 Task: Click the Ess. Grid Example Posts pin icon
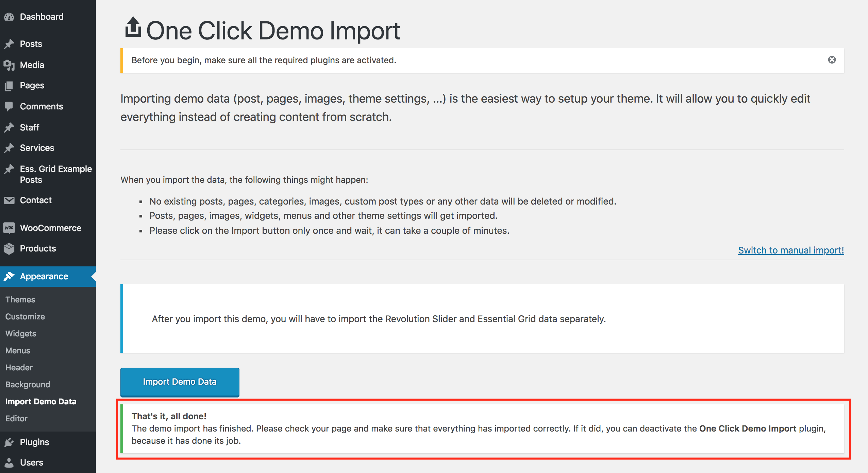click(x=9, y=169)
